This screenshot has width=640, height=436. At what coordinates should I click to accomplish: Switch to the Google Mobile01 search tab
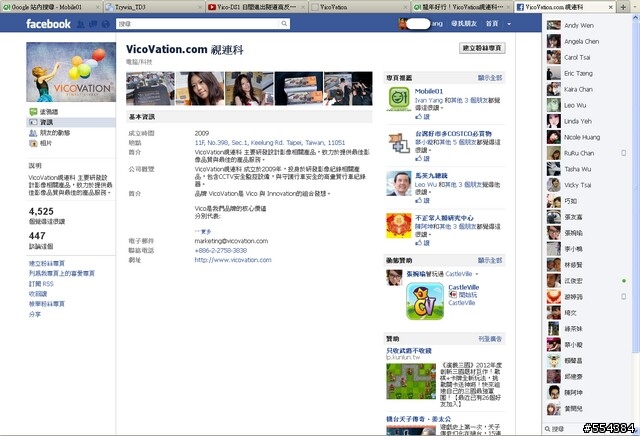tap(49, 7)
